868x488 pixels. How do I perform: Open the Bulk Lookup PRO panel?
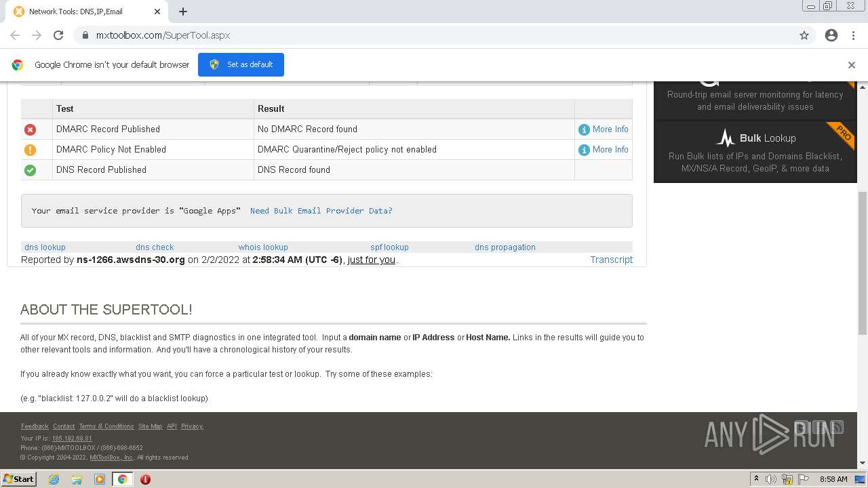755,152
